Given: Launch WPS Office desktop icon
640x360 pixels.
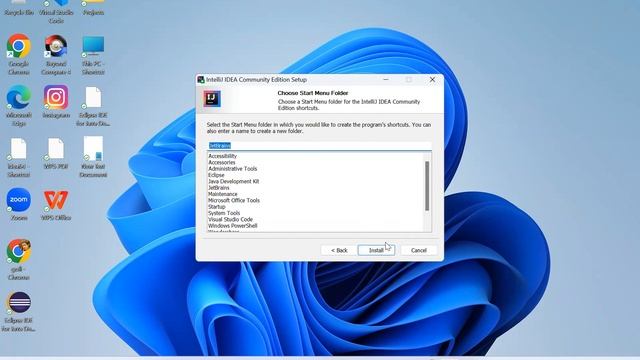Looking at the screenshot, I should (56, 200).
